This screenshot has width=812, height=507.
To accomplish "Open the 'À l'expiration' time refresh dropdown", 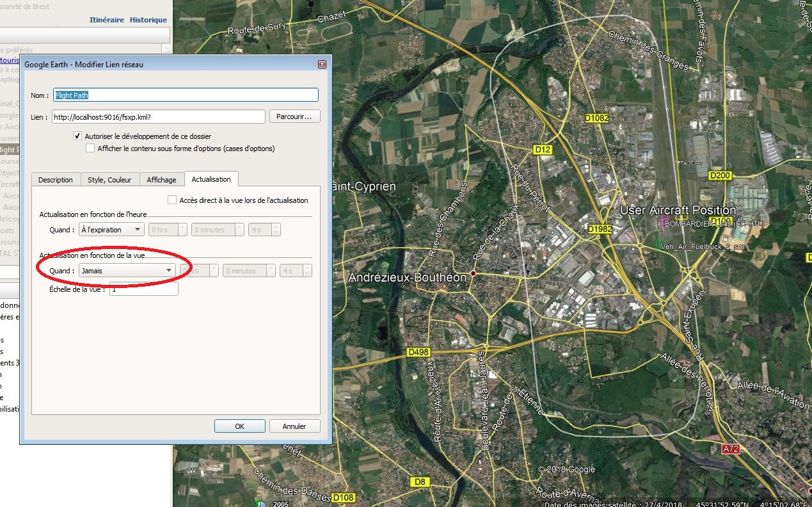I will [111, 230].
